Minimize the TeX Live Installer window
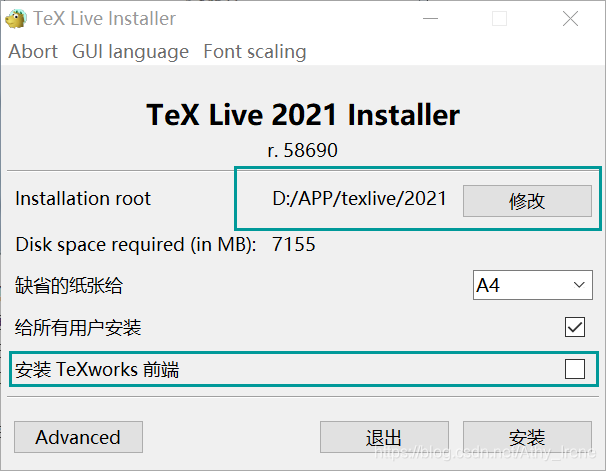Screen dimensions: 606x471 coord(430,19)
